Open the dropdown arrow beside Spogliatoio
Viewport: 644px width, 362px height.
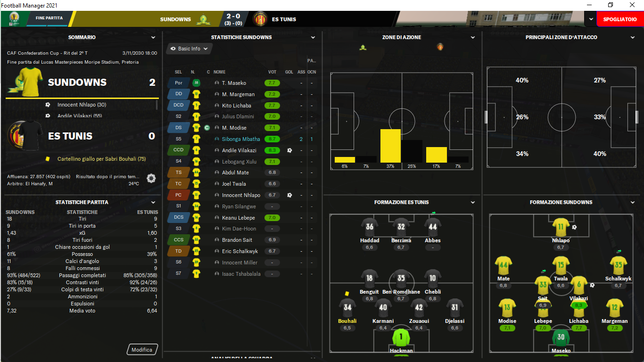[591, 19]
